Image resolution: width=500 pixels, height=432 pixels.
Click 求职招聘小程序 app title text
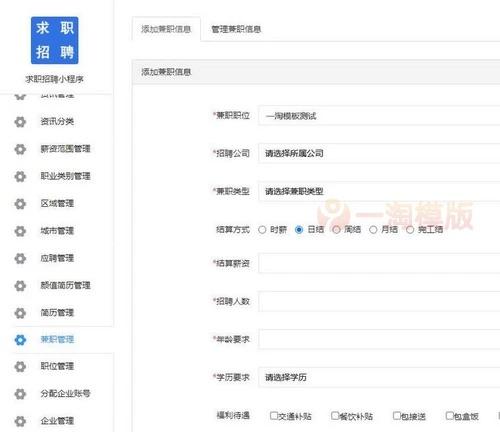click(x=54, y=79)
